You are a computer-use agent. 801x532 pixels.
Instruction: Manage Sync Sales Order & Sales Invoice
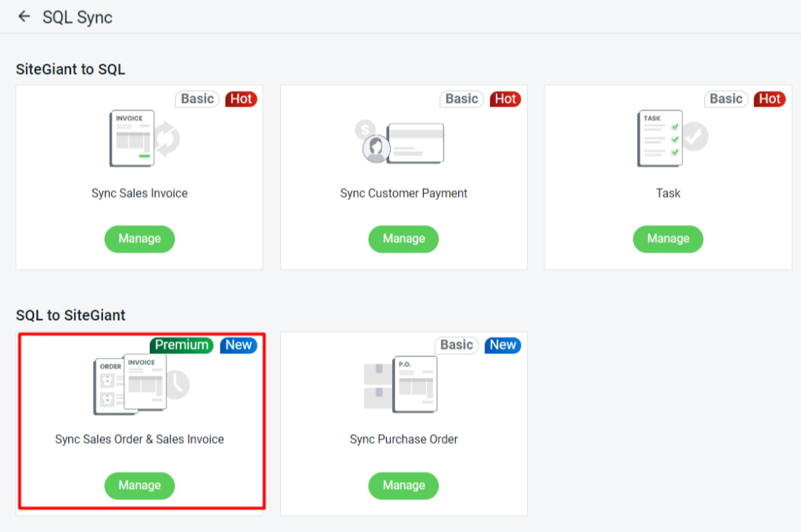tap(139, 486)
